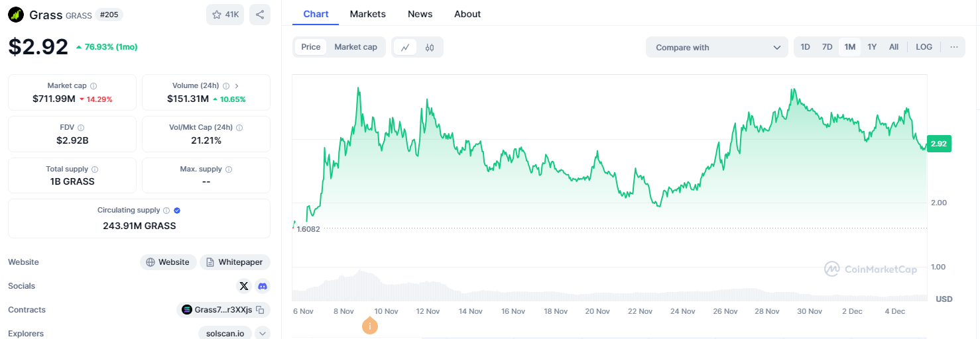Open chart more options ellipsis
This screenshot has height=339, width=980.
953,47
